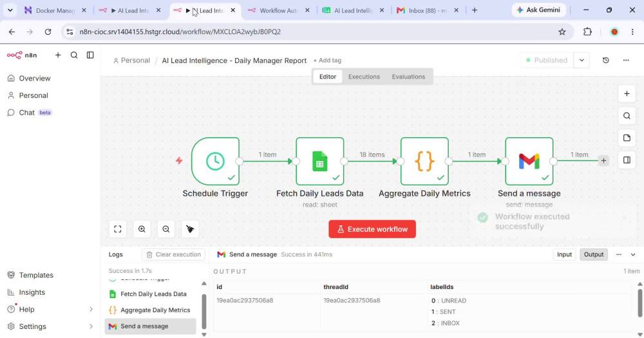644x338 pixels.
Task: Add a sticky note from canvas toolbar
Action: tap(627, 138)
